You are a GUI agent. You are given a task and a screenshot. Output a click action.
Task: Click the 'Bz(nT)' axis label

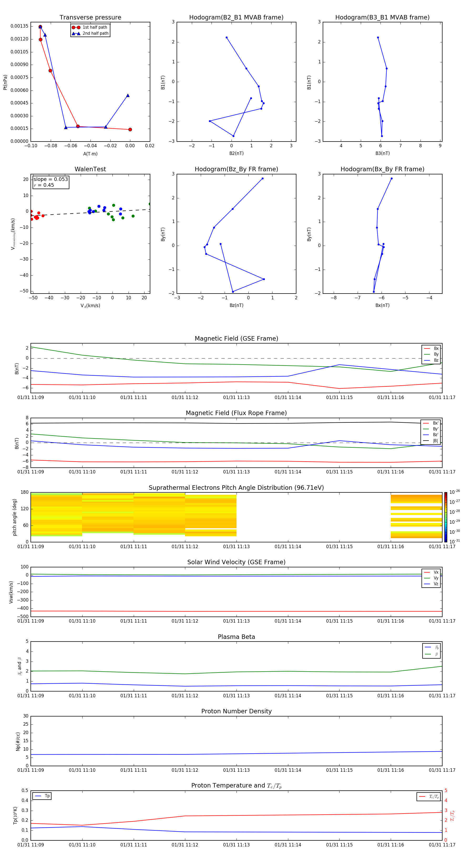point(236,305)
